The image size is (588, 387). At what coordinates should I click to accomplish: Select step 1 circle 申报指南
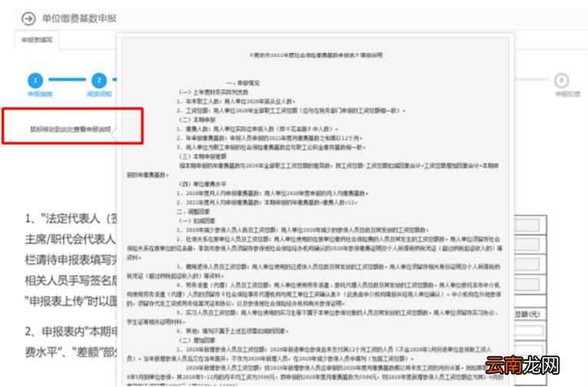click(x=35, y=80)
